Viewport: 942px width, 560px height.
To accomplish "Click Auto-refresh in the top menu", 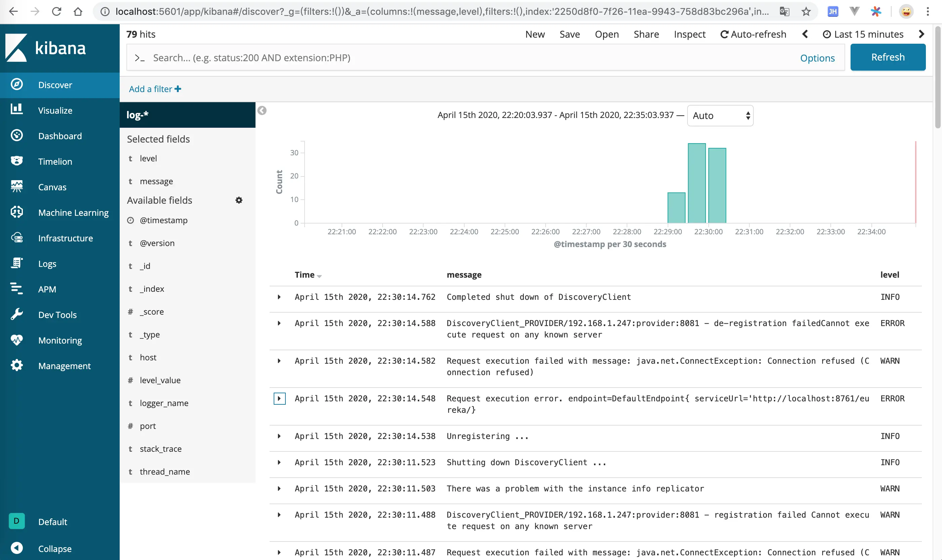I will [x=753, y=34].
